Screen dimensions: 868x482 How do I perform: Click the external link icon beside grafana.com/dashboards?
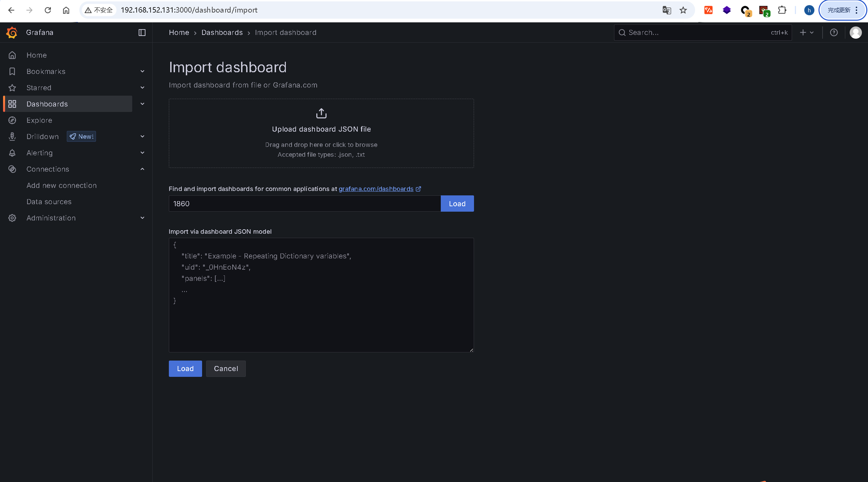tap(418, 189)
